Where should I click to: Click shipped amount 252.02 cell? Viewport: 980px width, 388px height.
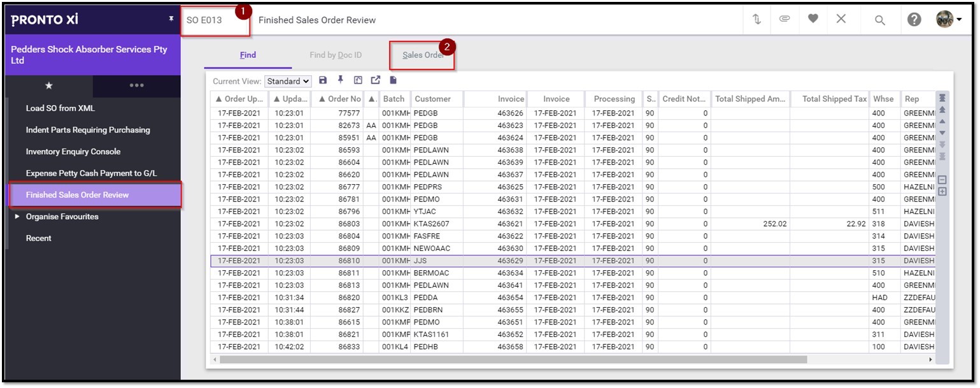point(750,224)
